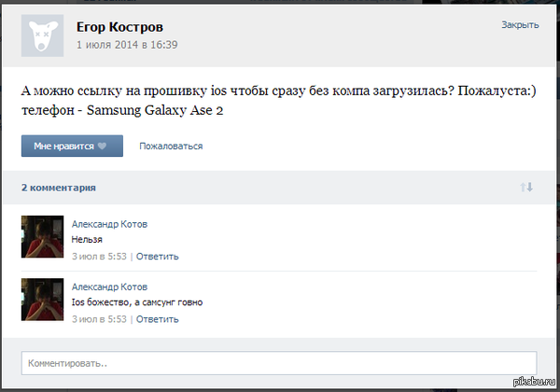
Task: Close the post popup via Закрыть
Action: (519, 25)
